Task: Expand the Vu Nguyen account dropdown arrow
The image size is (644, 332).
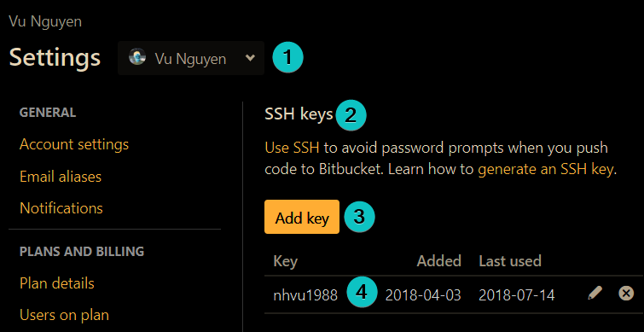Action: [250, 58]
